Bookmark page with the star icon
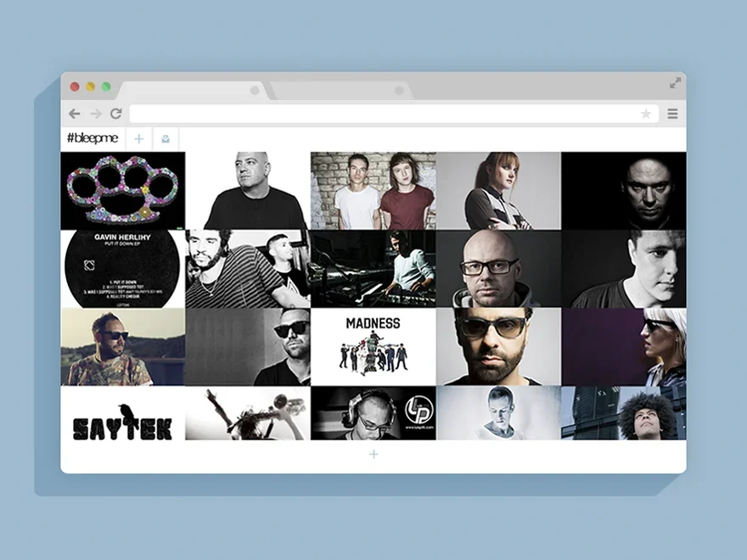This screenshot has height=560, width=747. [x=646, y=114]
